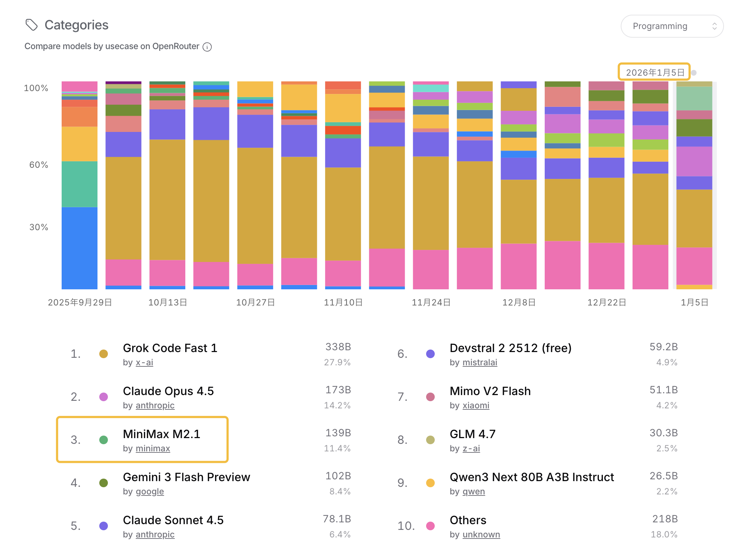Click the purple Claude Opus 4.5 dot

click(104, 397)
